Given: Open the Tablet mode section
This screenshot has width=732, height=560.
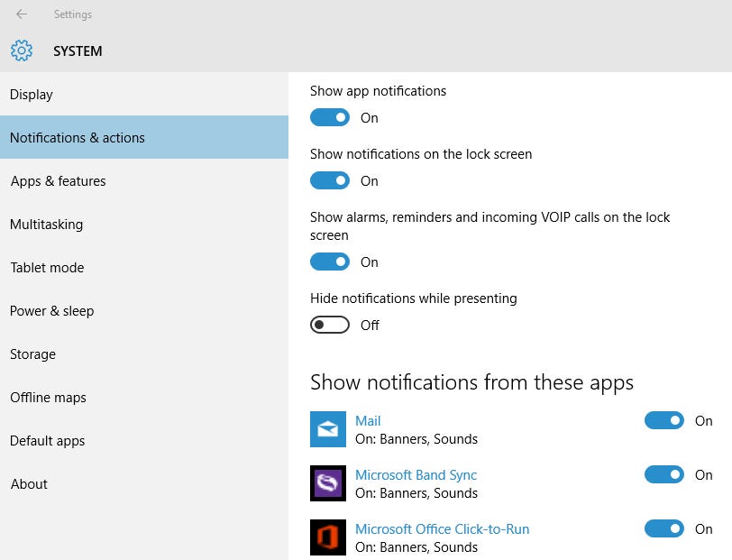Looking at the screenshot, I should [47, 267].
